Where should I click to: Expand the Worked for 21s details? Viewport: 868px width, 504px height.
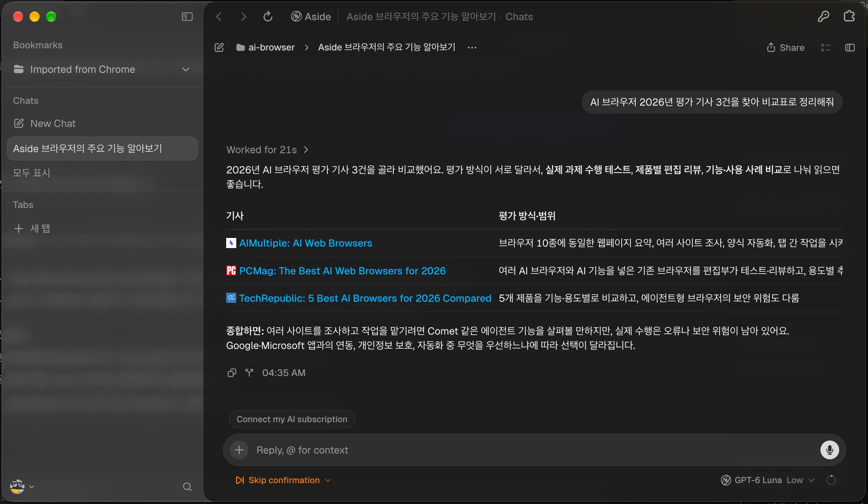(x=267, y=150)
